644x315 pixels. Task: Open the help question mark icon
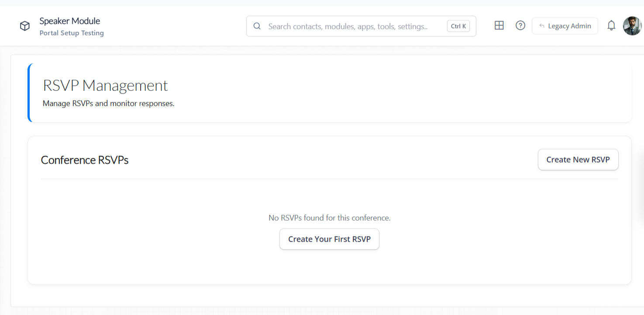(x=520, y=26)
